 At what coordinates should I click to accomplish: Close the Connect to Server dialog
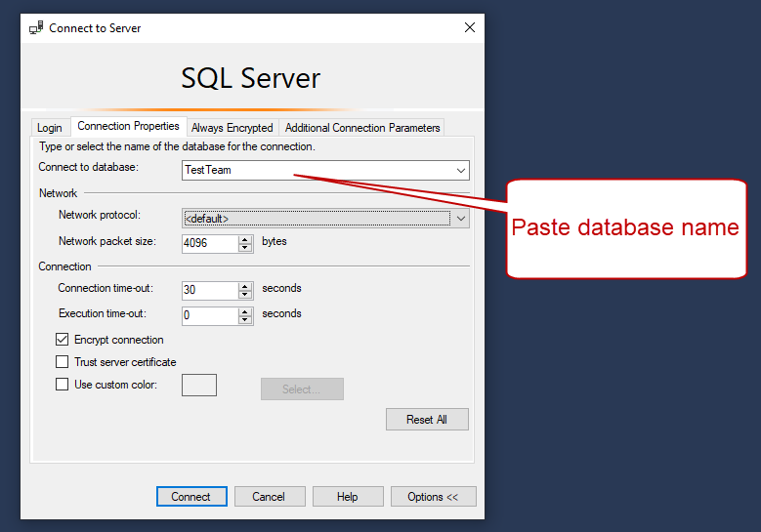470,28
